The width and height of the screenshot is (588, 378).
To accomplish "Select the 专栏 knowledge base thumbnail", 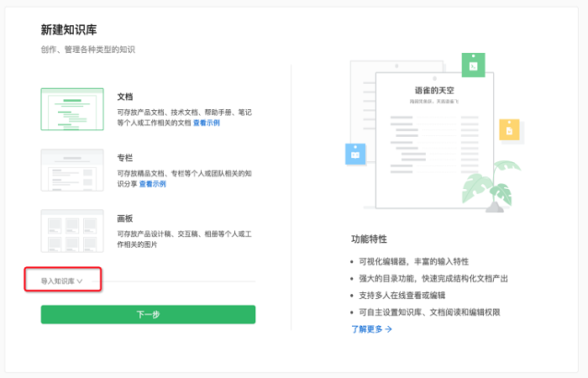I will point(72,170).
